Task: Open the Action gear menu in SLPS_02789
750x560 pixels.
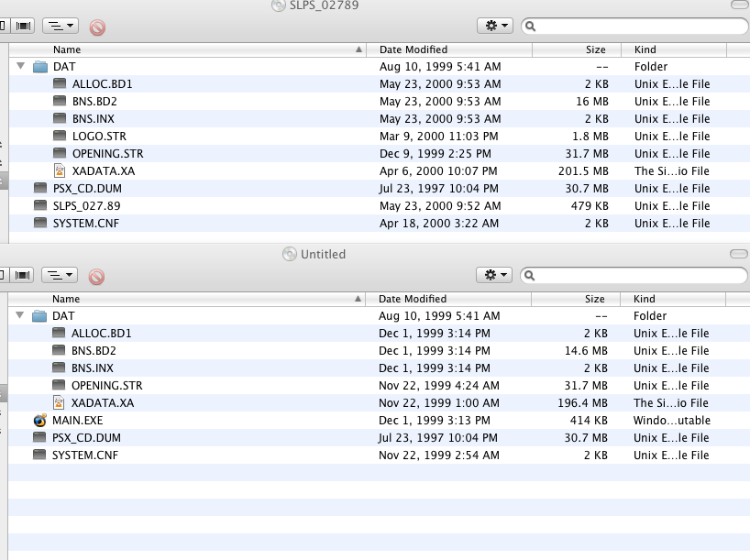Action: [495, 27]
